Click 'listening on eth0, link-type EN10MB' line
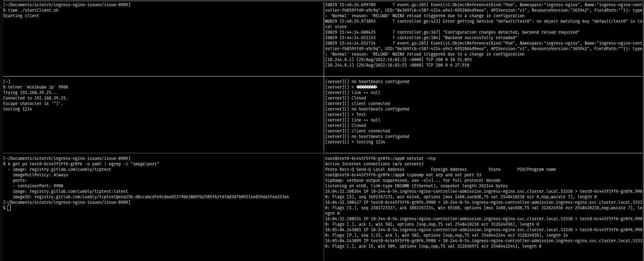The width and height of the screenshot is (644, 261). (416, 186)
